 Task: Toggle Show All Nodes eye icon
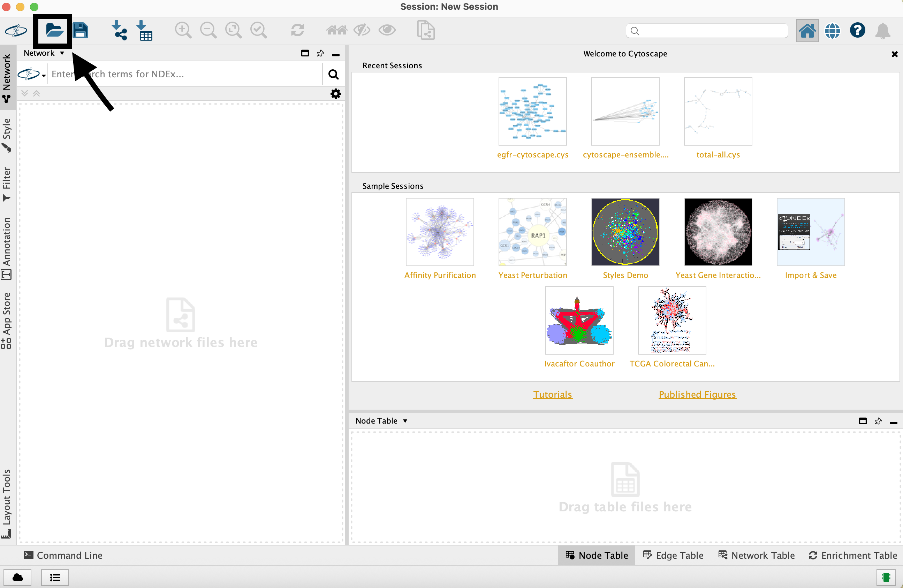click(387, 30)
